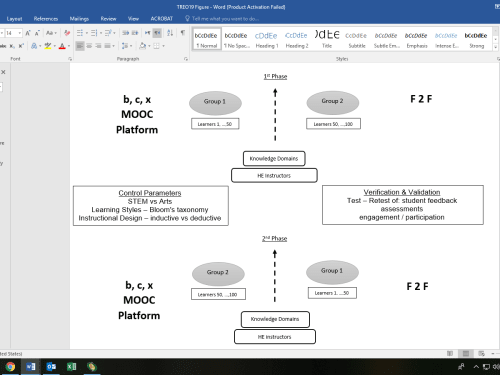Switch to Web Layout view
The width and height of the screenshot is (500, 375).
(481, 353)
